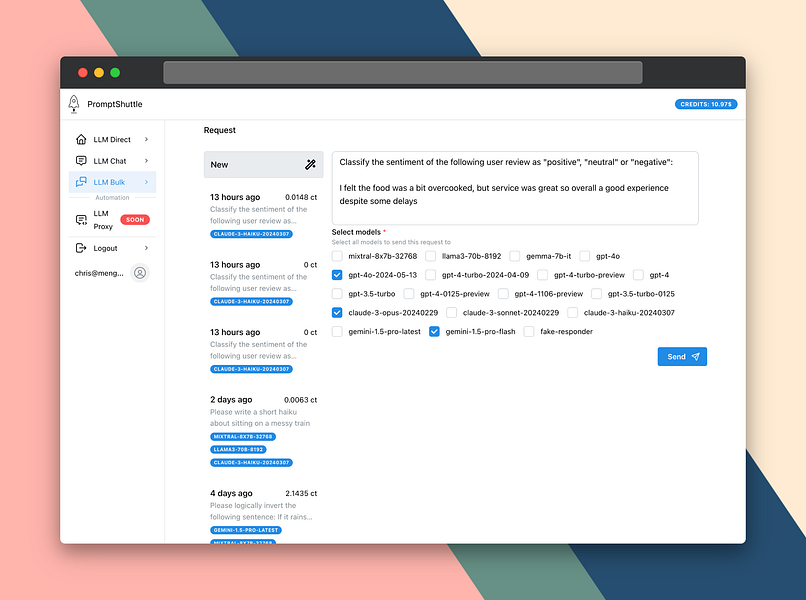Click the LLM Proxy icon
The image size is (806, 600).
[81, 220]
